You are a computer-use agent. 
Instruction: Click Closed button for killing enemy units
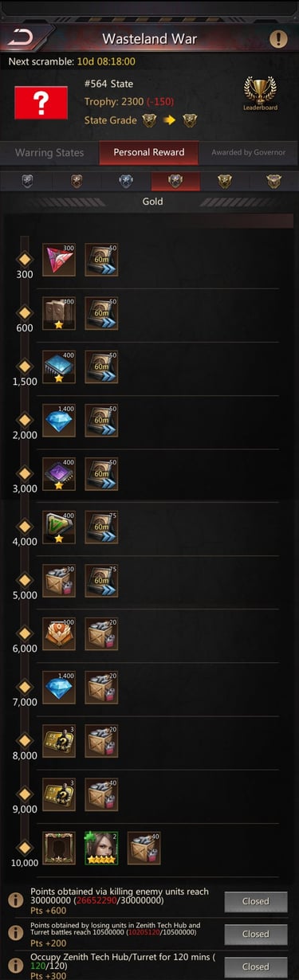pos(256,901)
